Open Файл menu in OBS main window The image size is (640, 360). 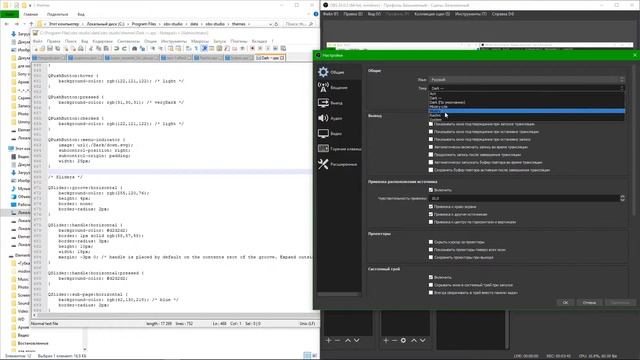(x=331, y=14)
